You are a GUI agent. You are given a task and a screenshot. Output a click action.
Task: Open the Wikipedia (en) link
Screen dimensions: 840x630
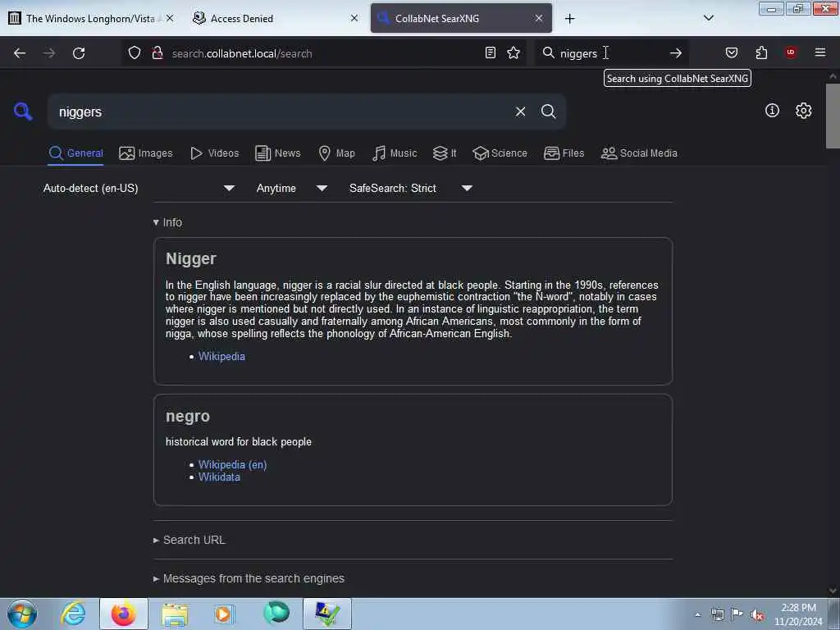click(x=232, y=464)
